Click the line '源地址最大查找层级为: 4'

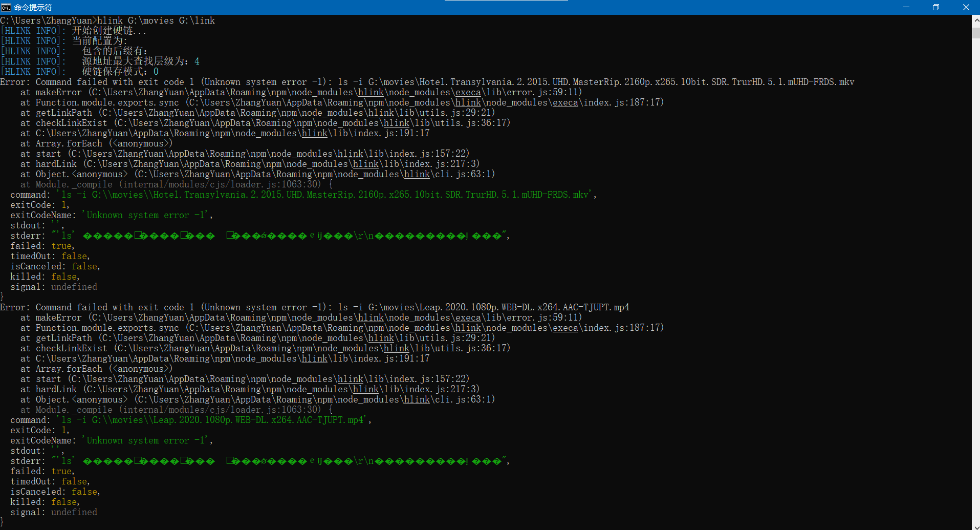coord(141,61)
